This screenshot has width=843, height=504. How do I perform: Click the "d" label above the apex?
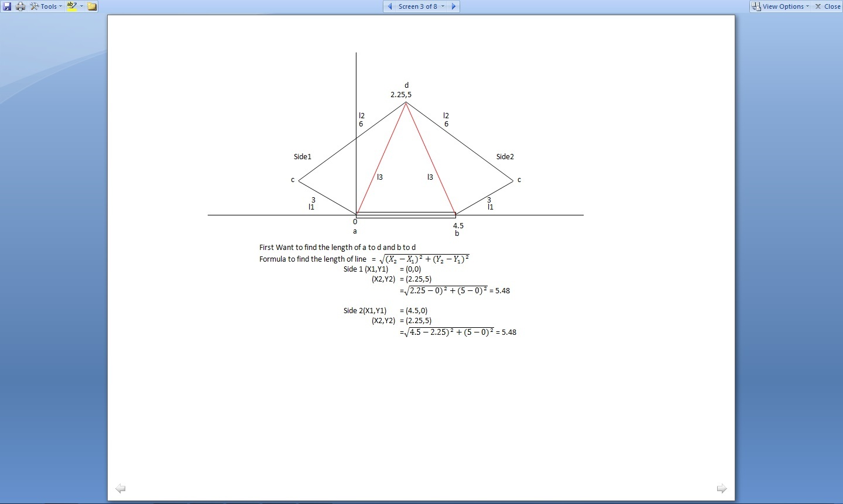point(407,85)
